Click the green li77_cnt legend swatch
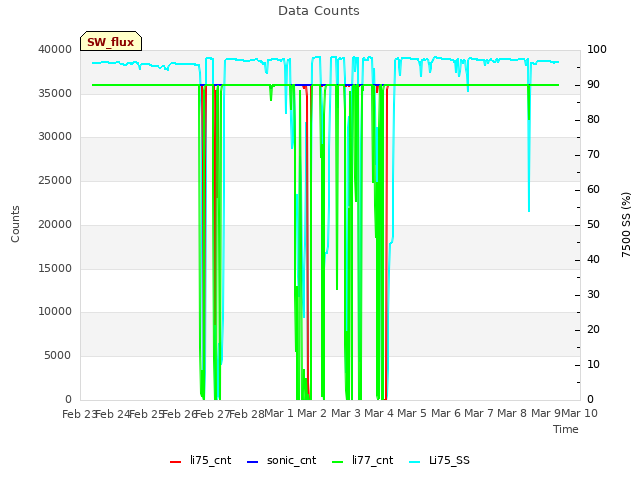 (338, 462)
